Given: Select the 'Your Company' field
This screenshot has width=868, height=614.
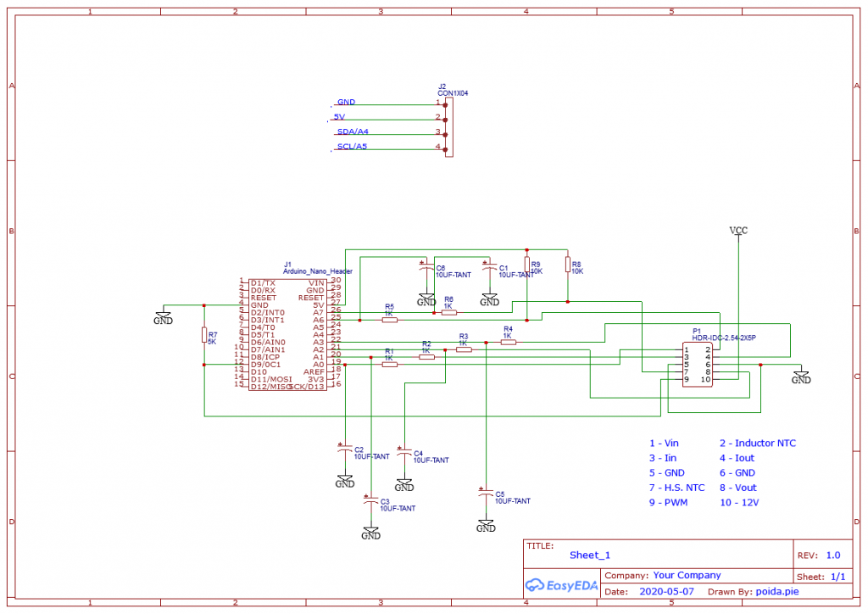Looking at the screenshot, I should (x=687, y=575).
